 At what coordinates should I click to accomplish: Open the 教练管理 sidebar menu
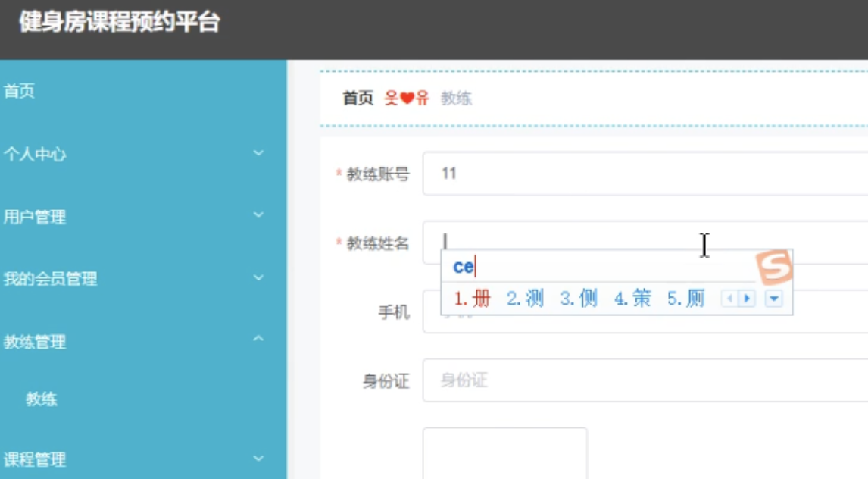(143, 342)
